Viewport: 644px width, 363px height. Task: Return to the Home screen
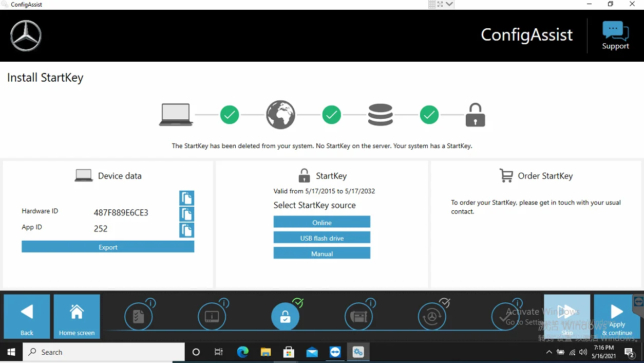click(77, 316)
